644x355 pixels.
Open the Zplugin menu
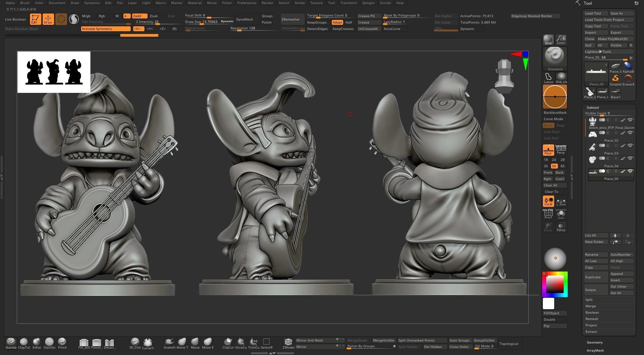368,3
